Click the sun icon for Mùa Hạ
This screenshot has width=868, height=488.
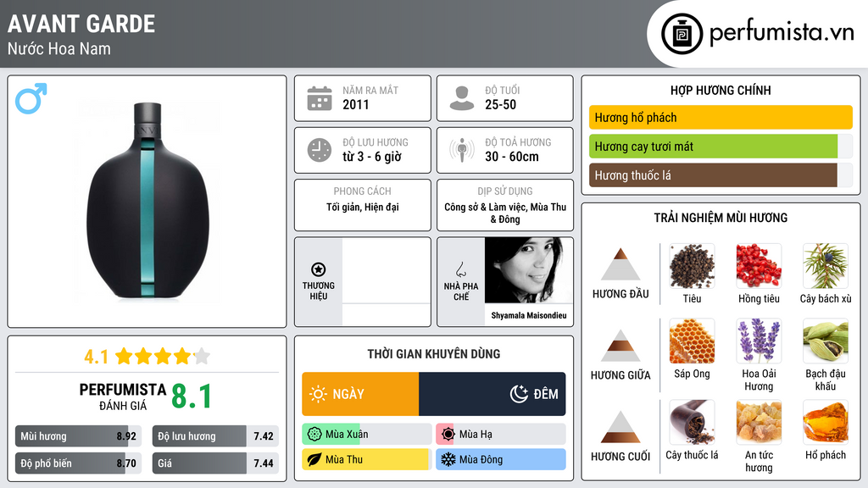click(448, 435)
